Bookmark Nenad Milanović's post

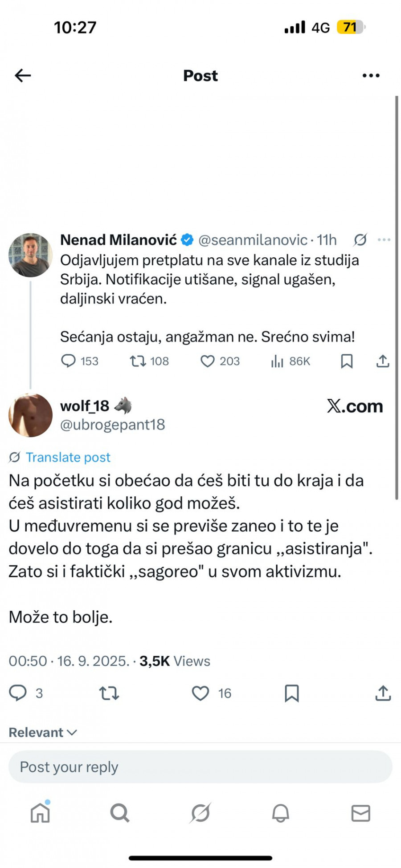tap(347, 361)
